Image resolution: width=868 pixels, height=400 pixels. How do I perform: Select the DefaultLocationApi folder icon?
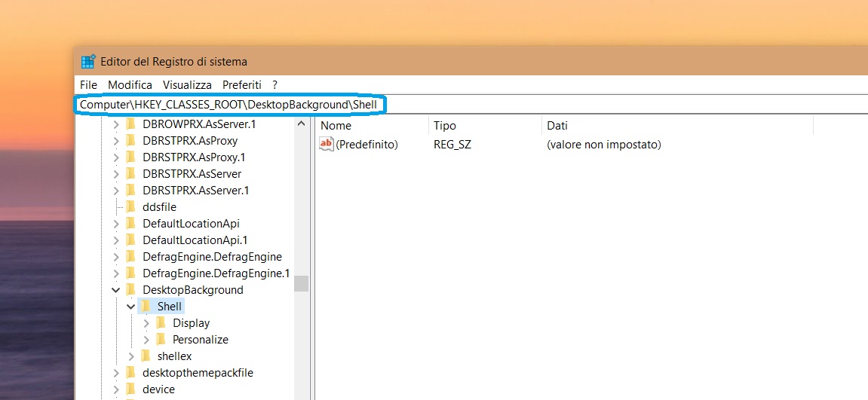point(130,224)
